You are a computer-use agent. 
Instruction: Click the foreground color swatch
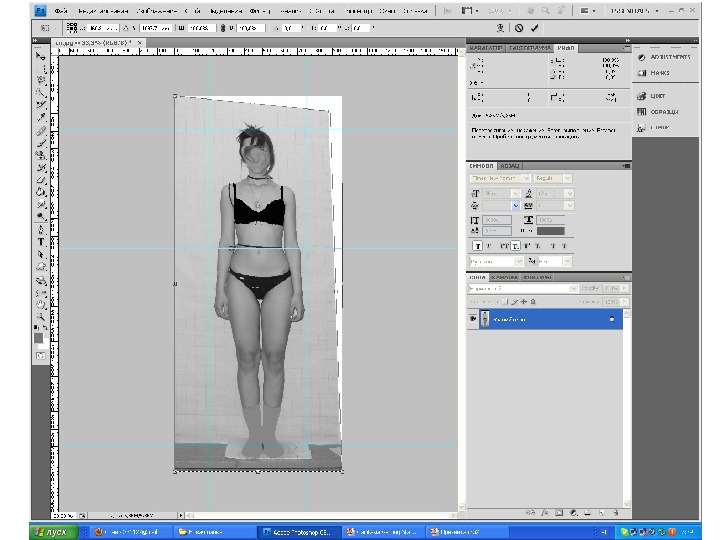tap(39, 338)
